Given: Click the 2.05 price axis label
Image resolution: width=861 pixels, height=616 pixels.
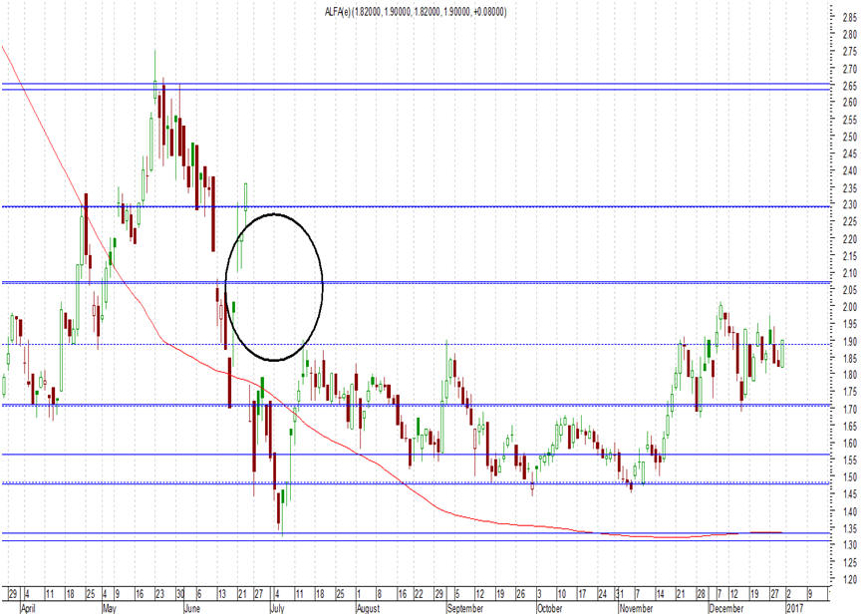Looking at the screenshot, I should point(849,290).
